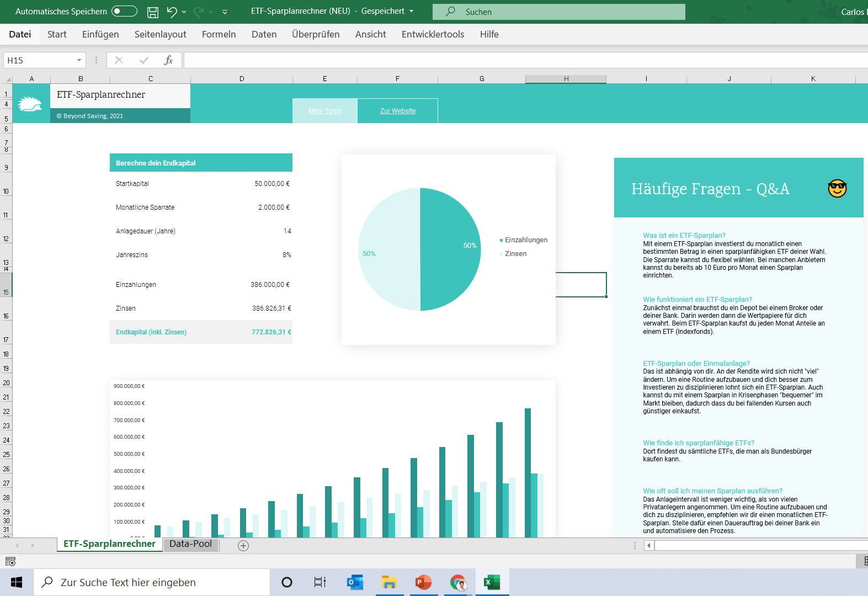Open the Ansicht ribbon tab
This screenshot has height=596, width=868.
click(x=371, y=34)
